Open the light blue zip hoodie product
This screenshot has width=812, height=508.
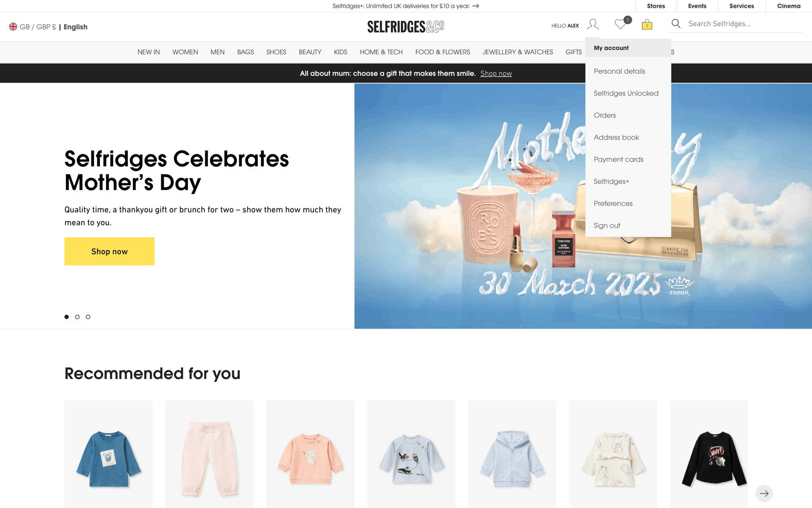coord(512,454)
